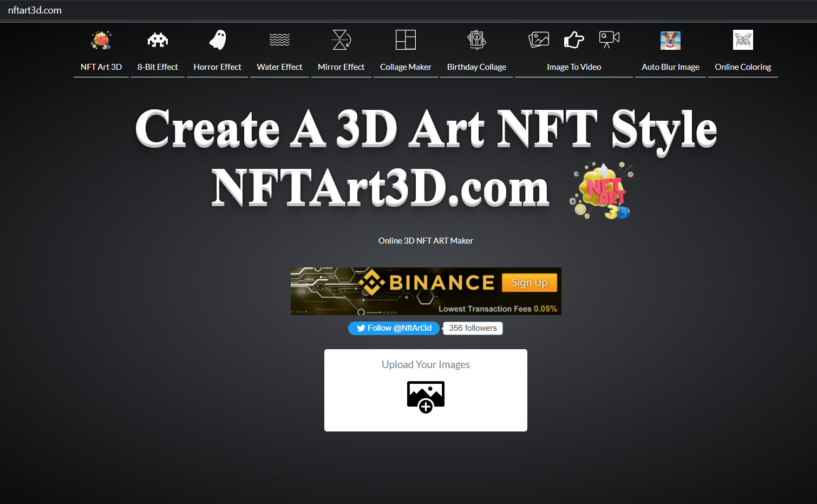Image resolution: width=817 pixels, height=504 pixels.
Task: Go to Horror Effect page
Action: [x=217, y=67]
